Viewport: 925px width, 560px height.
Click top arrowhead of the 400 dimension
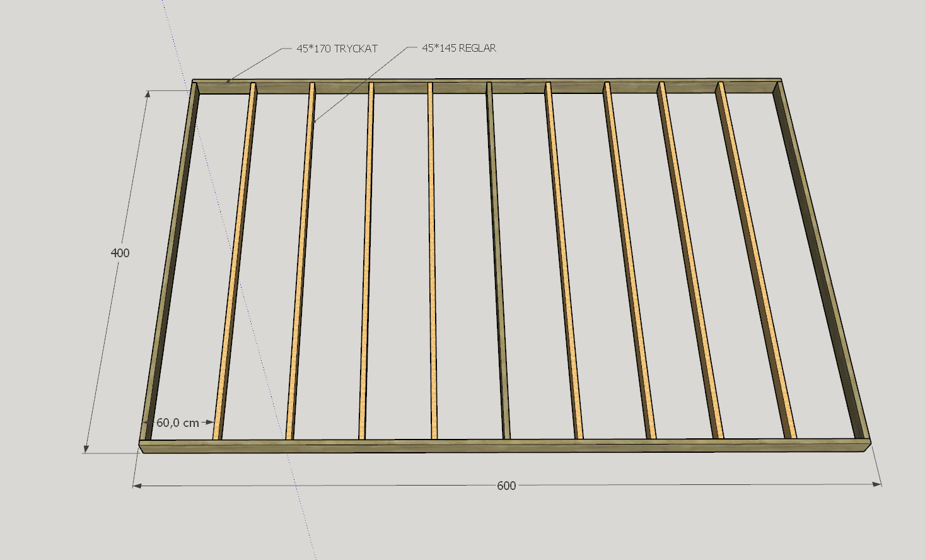[148, 95]
